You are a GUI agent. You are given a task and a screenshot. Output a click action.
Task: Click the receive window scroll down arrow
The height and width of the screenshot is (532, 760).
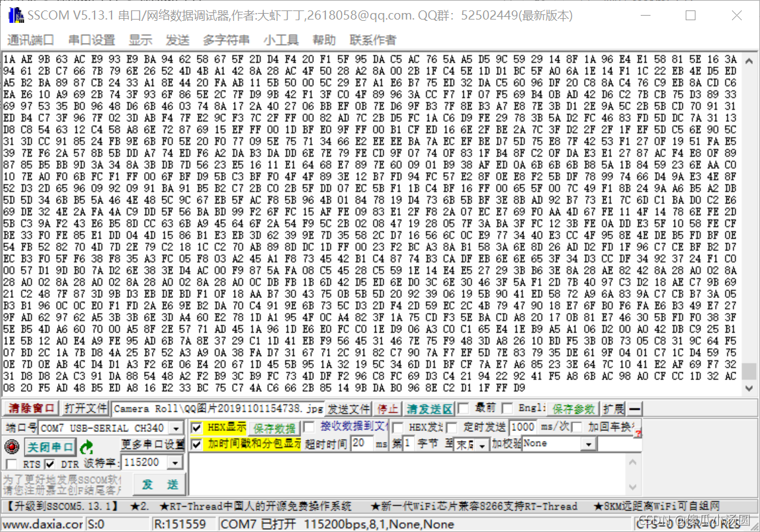coord(750,388)
